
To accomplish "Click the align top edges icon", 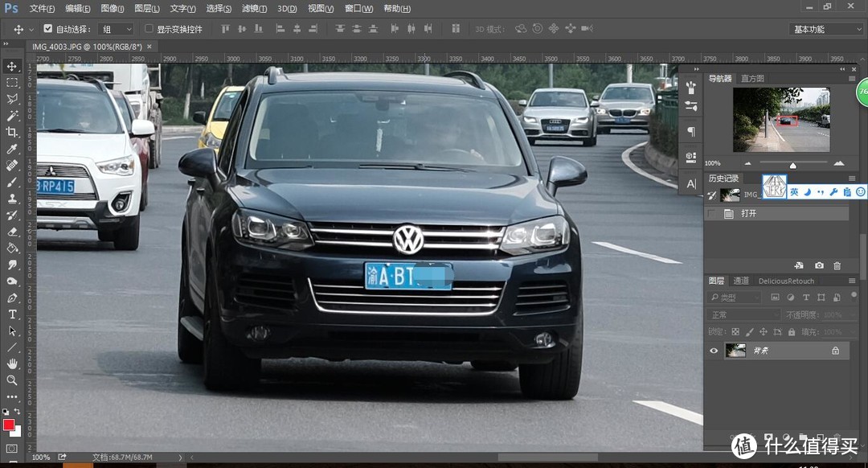I will pyautogui.click(x=225, y=29).
